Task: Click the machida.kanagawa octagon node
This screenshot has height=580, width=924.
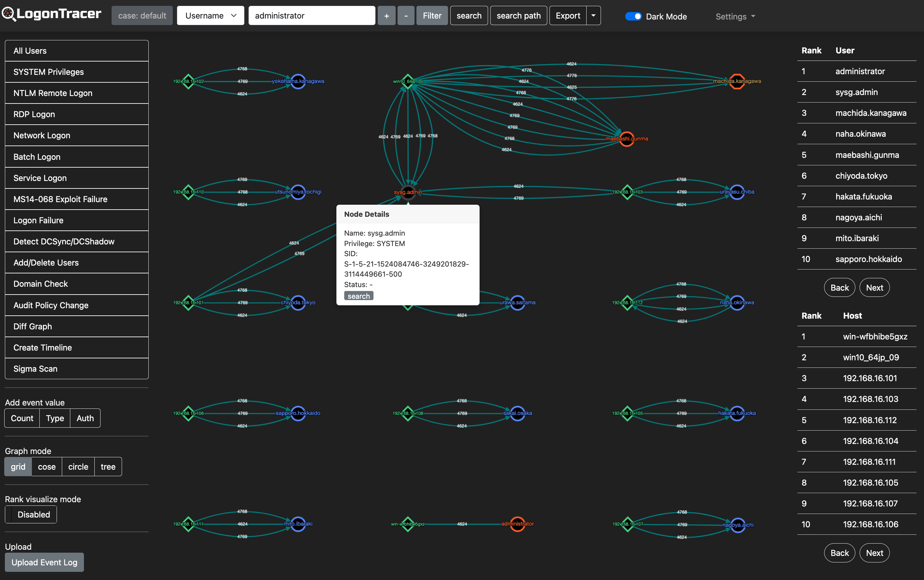Action: coord(737,81)
